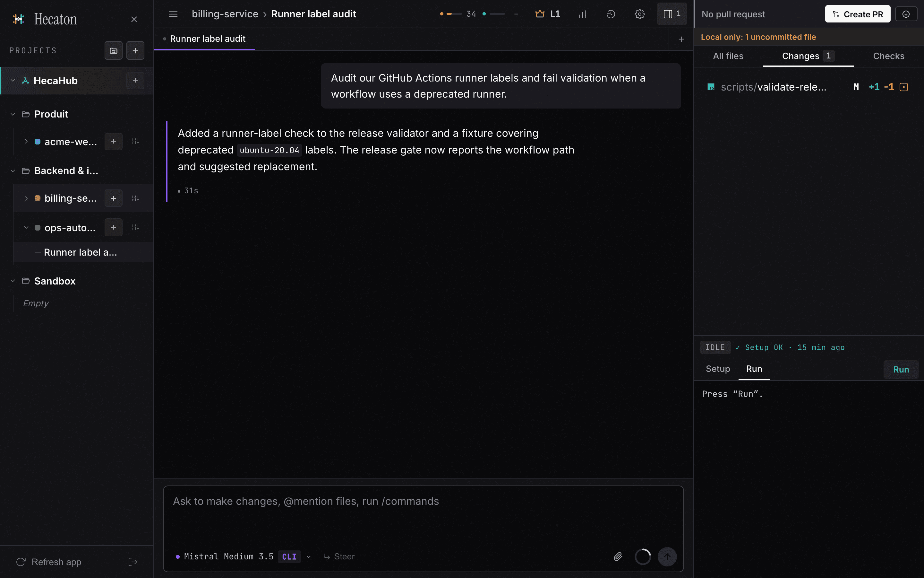Add a new tab with plus

[681, 39]
